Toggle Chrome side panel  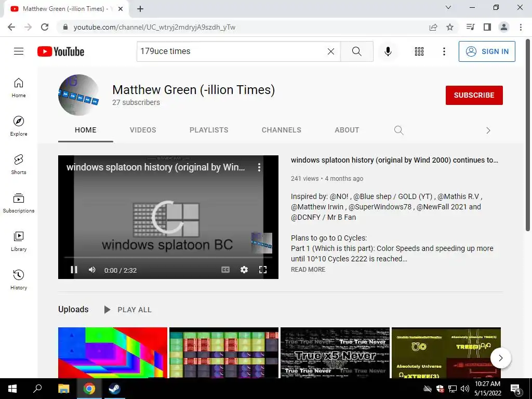(x=487, y=27)
